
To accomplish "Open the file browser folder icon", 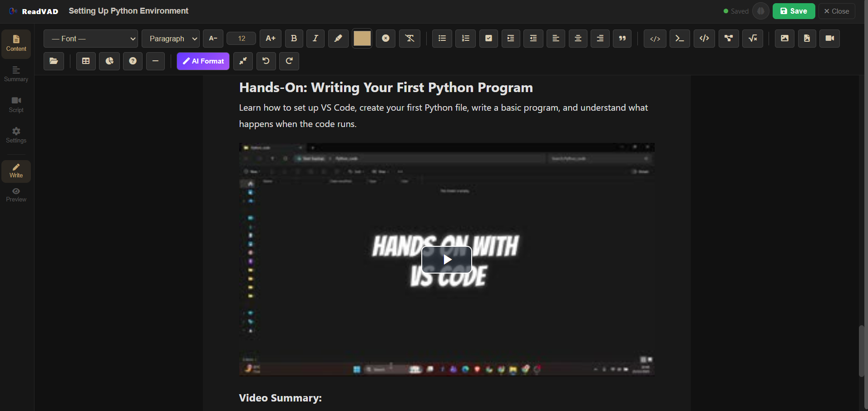I will pos(54,61).
